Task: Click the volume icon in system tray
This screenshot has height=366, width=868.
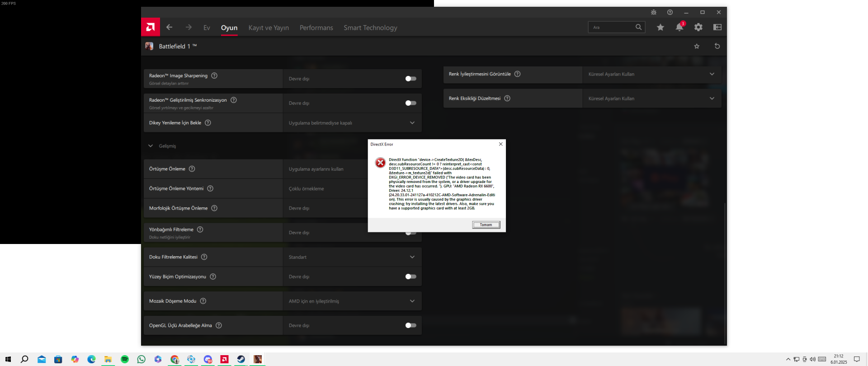Action: 813,359
